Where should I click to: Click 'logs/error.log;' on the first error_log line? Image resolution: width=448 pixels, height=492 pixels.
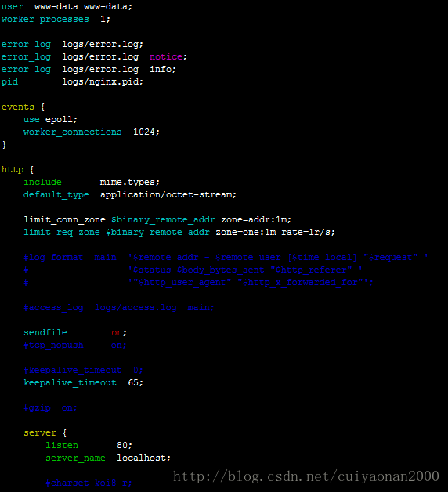coord(103,44)
